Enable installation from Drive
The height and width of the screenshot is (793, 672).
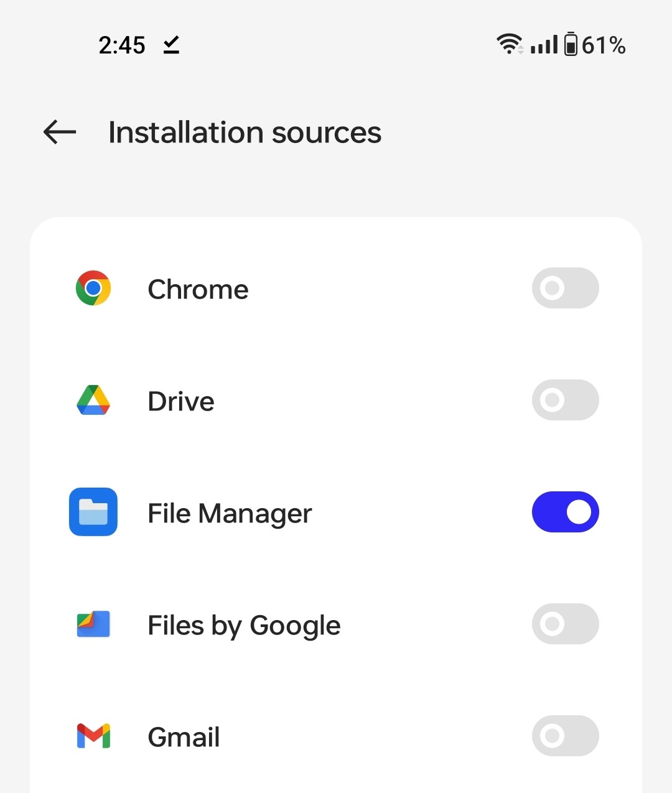click(x=565, y=400)
